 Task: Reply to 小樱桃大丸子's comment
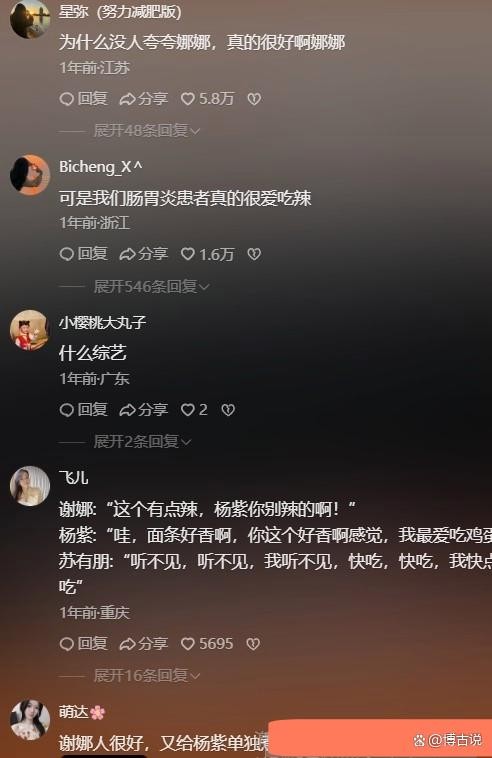tap(83, 409)
